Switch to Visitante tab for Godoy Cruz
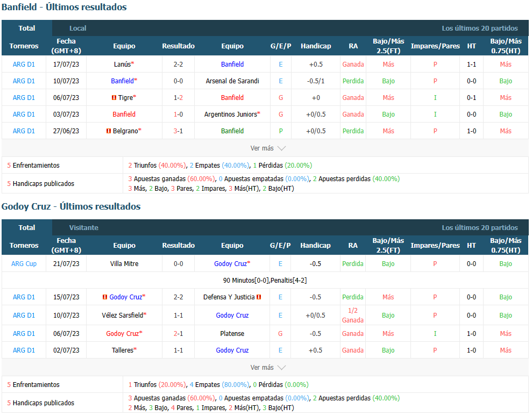The height and width of the screenshot is (416, 532). pos(84,227)
